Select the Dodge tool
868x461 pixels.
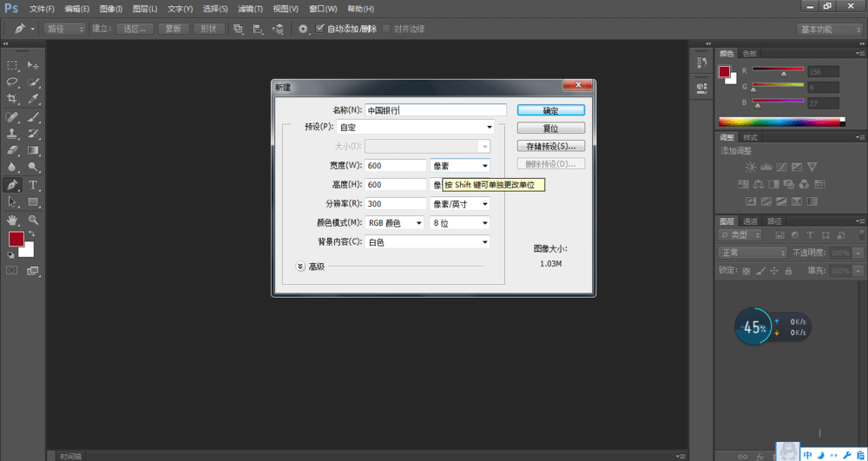click(33, 167)
